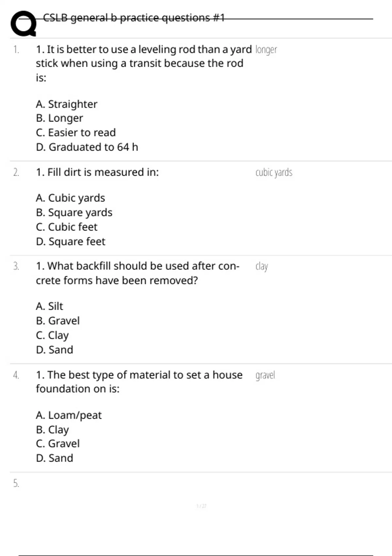Viewport: 392px width, 556px height.
Task: Click the "cubic yards" answer text
Action: click(x=274, y=172)
